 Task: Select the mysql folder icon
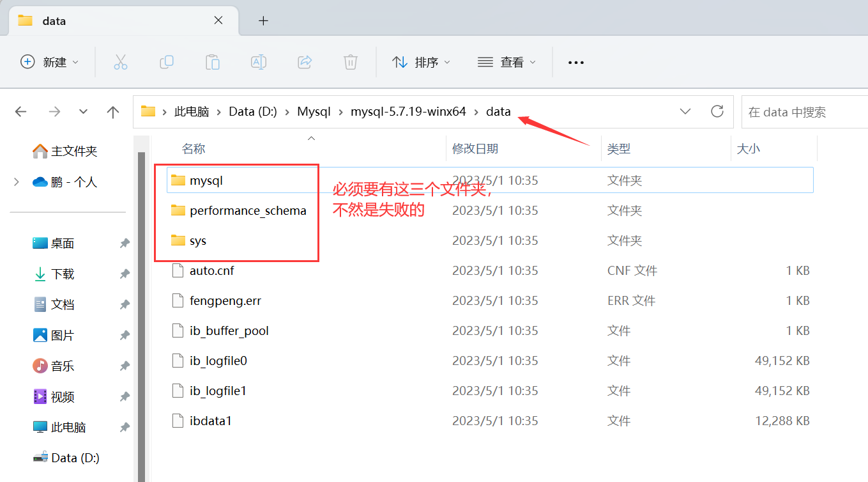(178, 181)
